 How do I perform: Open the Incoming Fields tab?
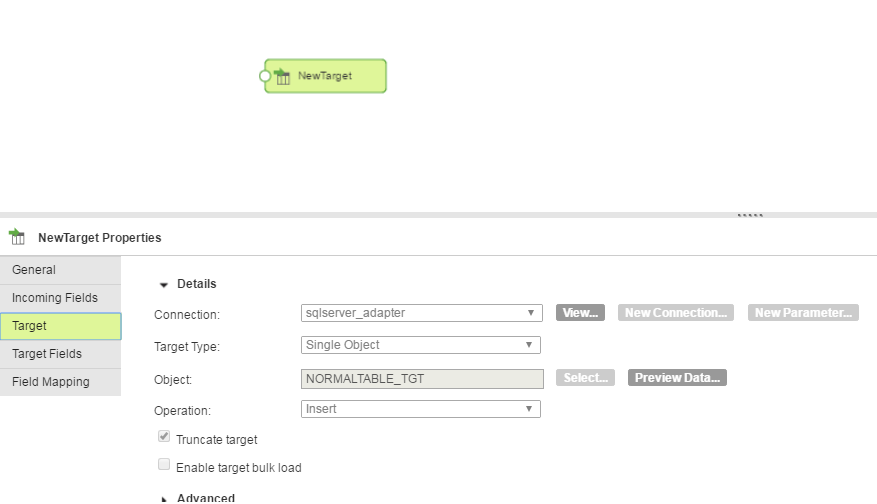(60, 298)
